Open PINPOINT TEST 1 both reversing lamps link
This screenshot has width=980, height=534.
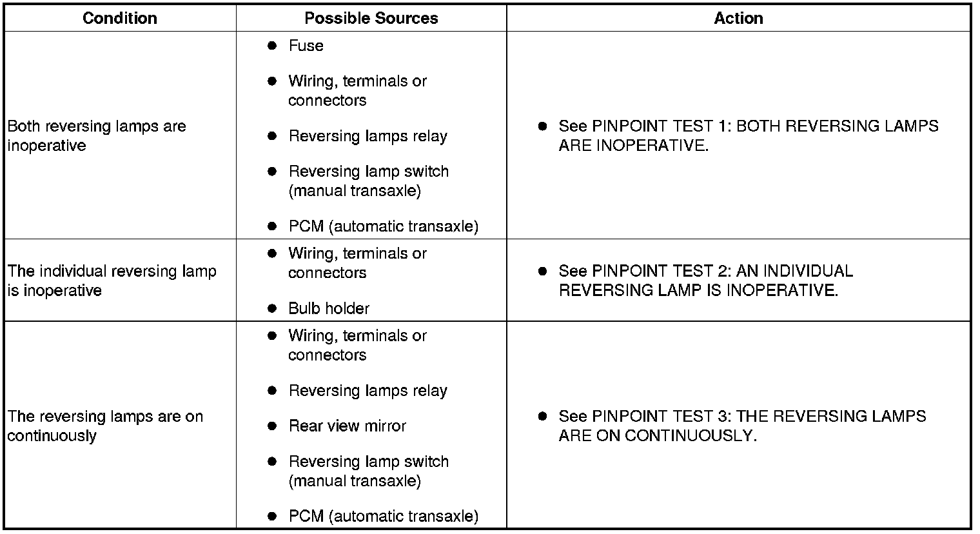pos(749,135)
